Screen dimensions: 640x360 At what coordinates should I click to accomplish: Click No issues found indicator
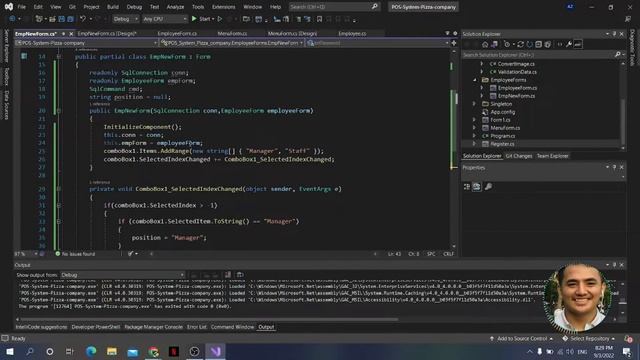[75, 254]
